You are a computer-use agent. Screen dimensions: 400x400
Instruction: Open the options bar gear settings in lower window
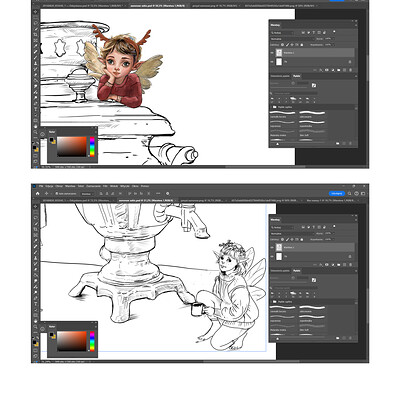(x=167, y=193)
